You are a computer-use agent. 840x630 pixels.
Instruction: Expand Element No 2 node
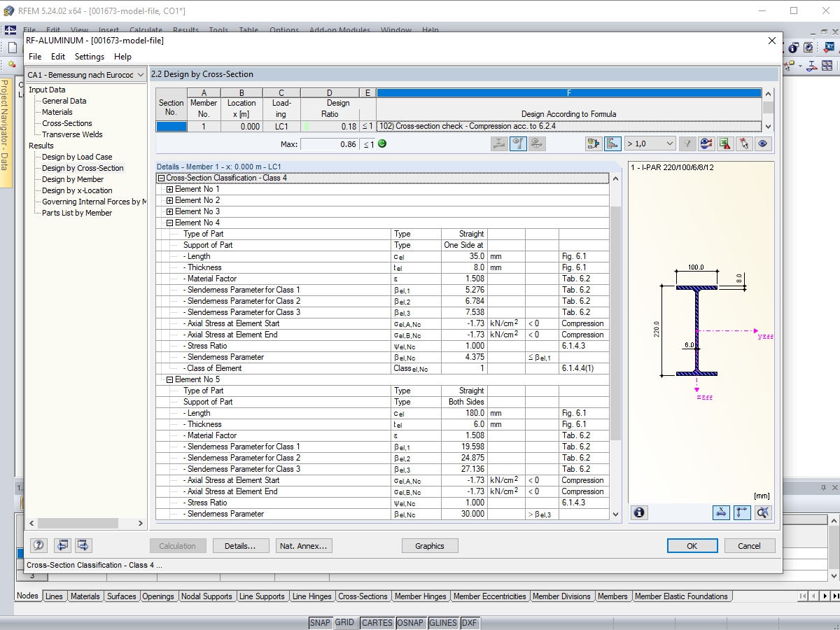[x=169, y=200]
